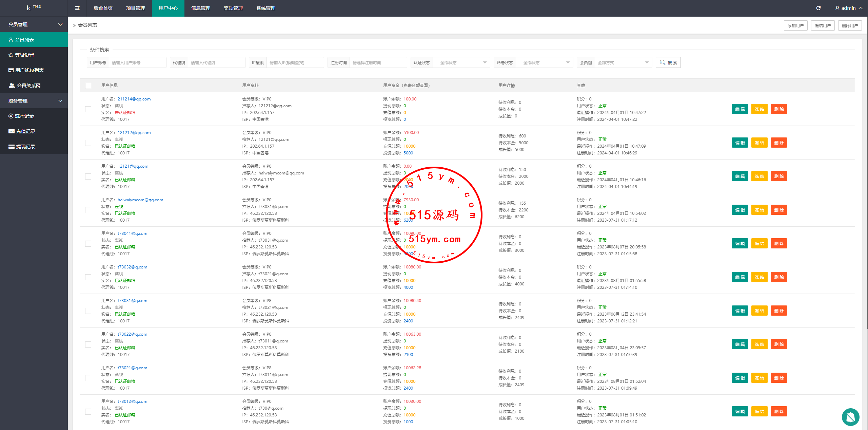868x430 pixels.
Task: Click username link 121212@qq.com
Action: pyautogui.click(x=134, y=133)
